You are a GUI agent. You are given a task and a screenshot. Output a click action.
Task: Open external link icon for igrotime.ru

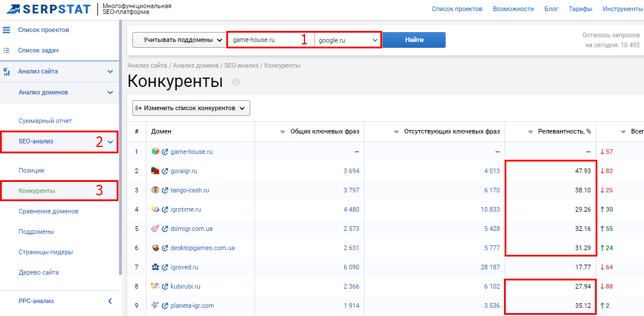coord(165,210)
